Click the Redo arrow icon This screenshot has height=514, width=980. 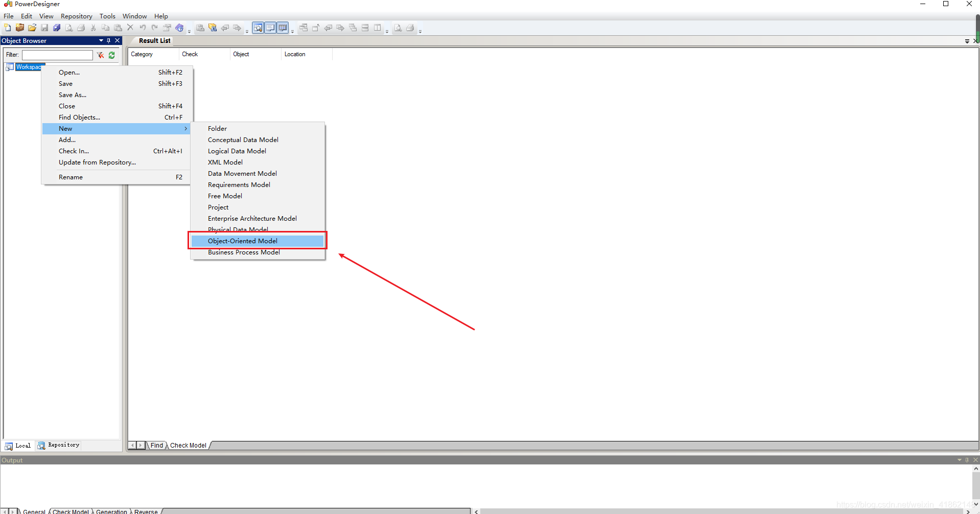[155, 28]
